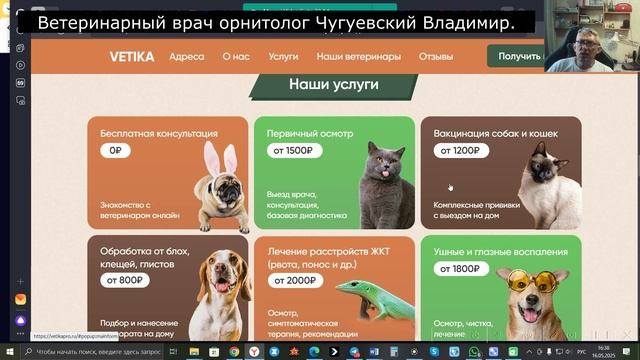Open Skype from taskbar

(434, 351)
